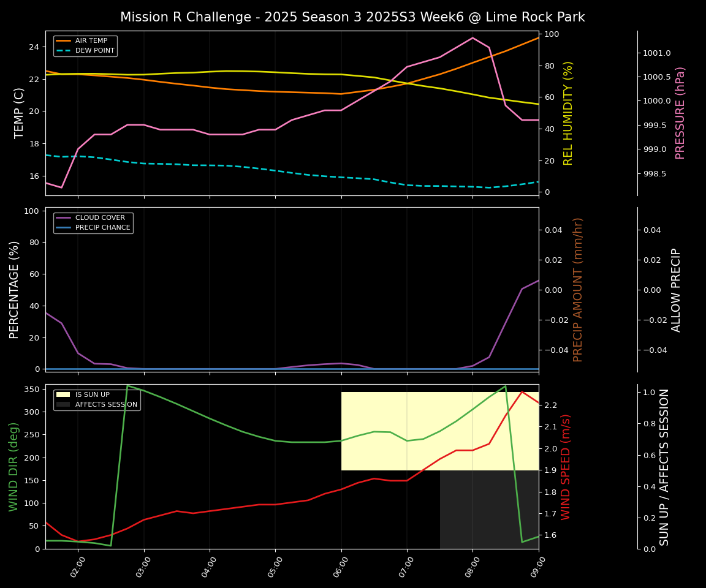Click the PRESSURE (hPa) axis label
The image size is (706, 588).
[680, 113]
